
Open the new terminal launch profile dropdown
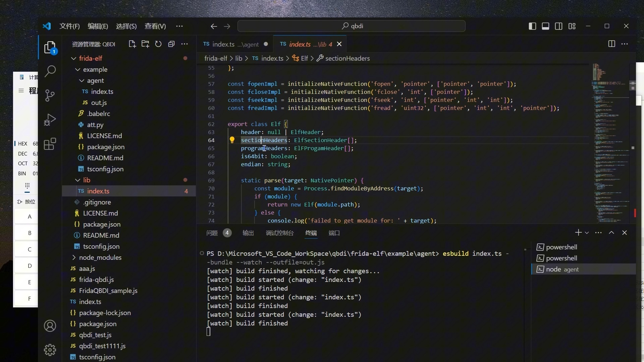pos(587,233)
